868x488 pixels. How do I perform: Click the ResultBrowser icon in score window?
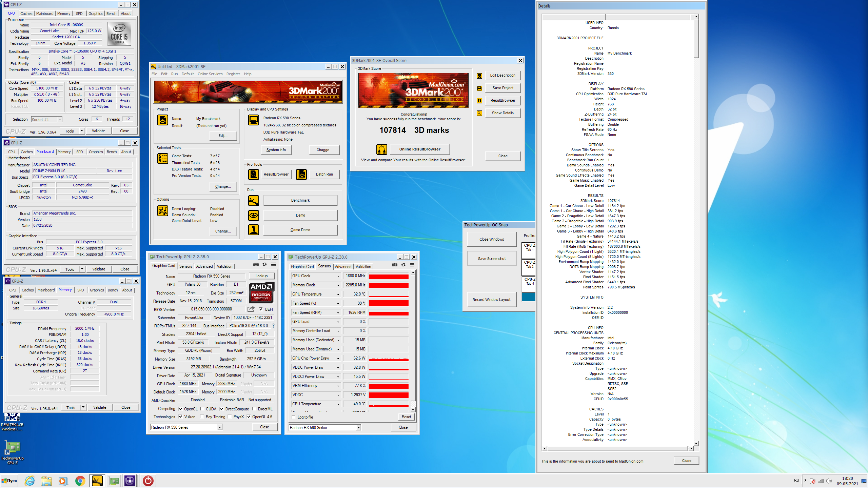click(479, 101)
